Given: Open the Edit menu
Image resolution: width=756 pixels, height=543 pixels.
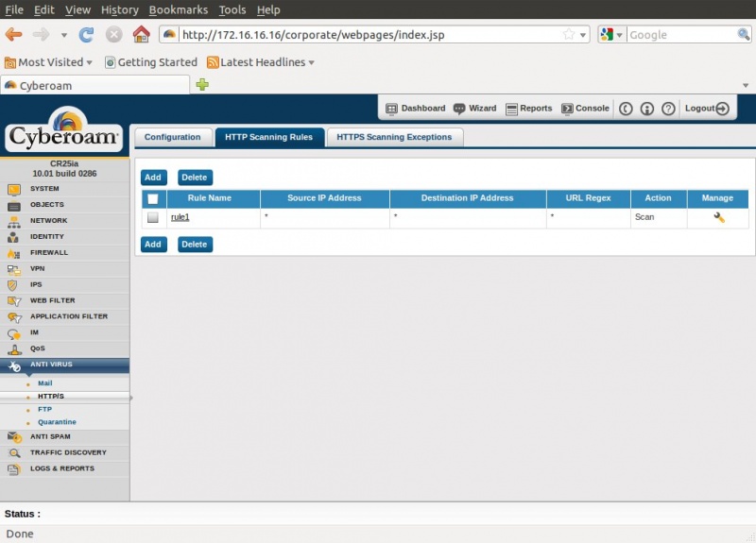Looking at the screenshot, I should point(43,9).
